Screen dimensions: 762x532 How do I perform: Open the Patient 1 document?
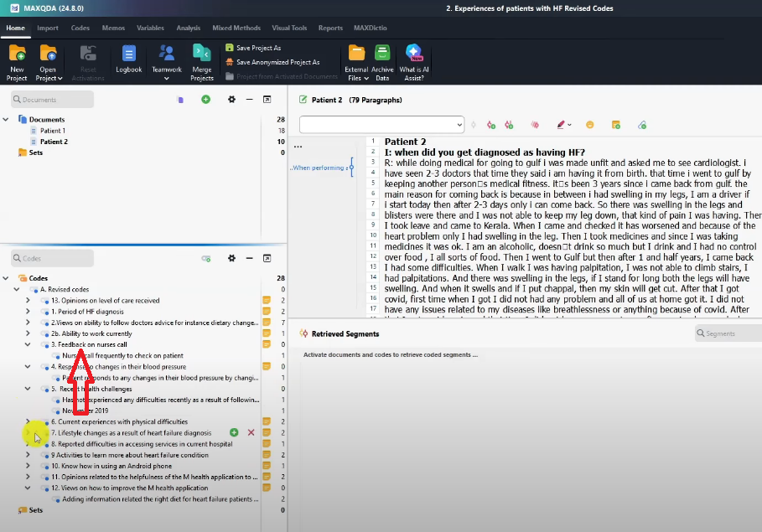53,131
